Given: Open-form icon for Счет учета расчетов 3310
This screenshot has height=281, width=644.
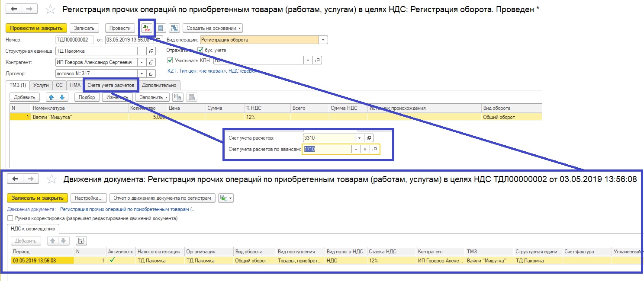Looking at the screenshot, I should [369, 138].
